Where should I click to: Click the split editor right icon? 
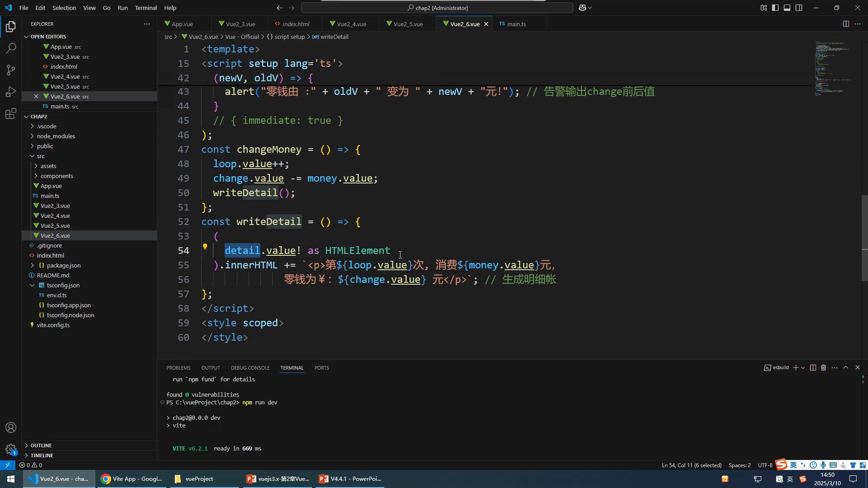846,24
